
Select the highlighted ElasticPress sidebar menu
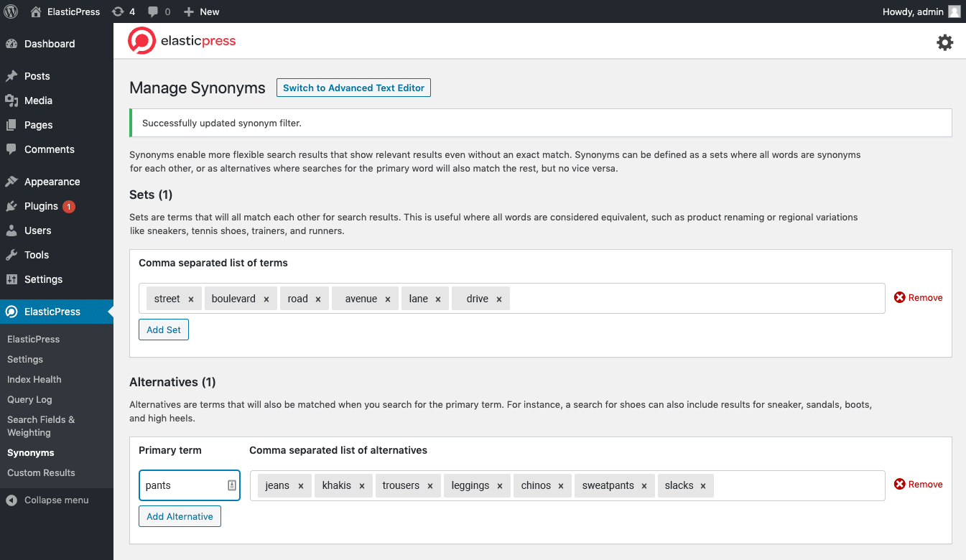[57, 312]
